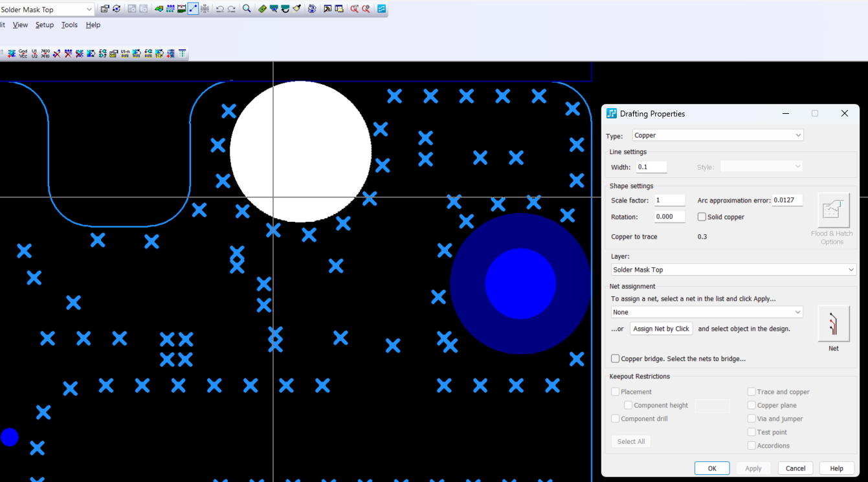Screen dimensions: 868x482
Task: Click the Undo arrow in the toolbar
Action: coord(220,9)
